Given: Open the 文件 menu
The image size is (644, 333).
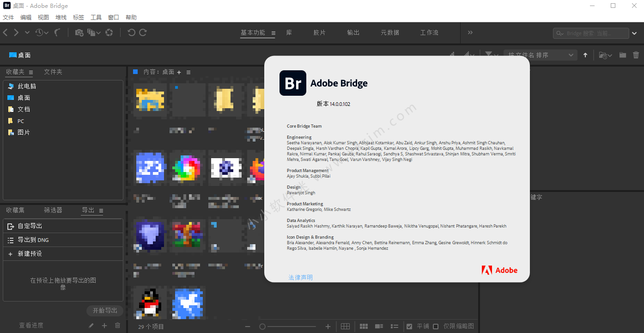Looking at the screenshot, I should pyautogui.click(x=8, y=18).
